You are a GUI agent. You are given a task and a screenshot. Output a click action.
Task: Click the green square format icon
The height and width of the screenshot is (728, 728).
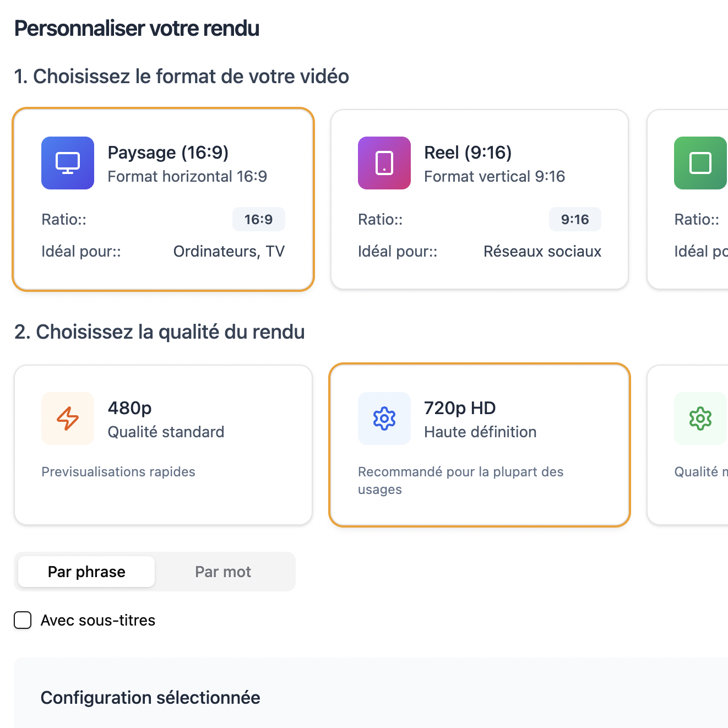[x=700, y=163]
